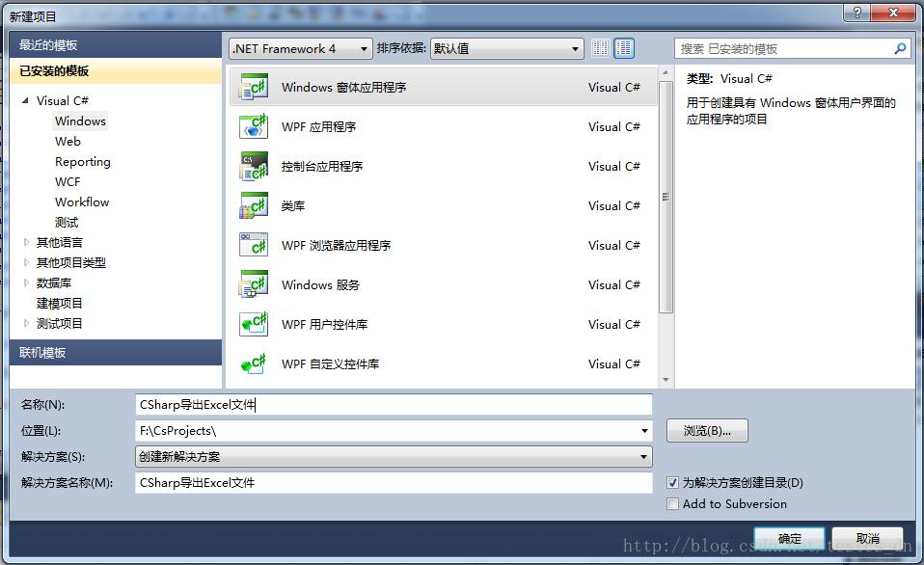The image size is (924, 565).
Task: Click the 取消 button
Action: (x=867, y=539)
